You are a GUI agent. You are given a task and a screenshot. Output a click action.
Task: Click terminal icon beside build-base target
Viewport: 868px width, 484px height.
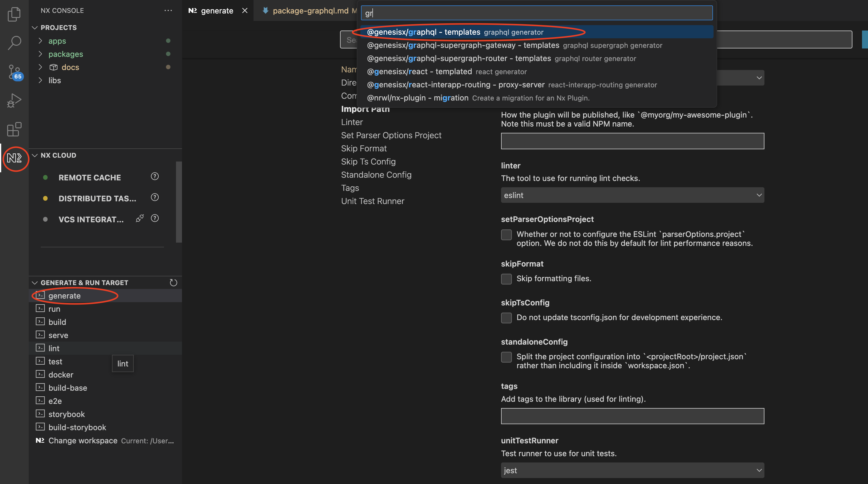pos(40,387)
